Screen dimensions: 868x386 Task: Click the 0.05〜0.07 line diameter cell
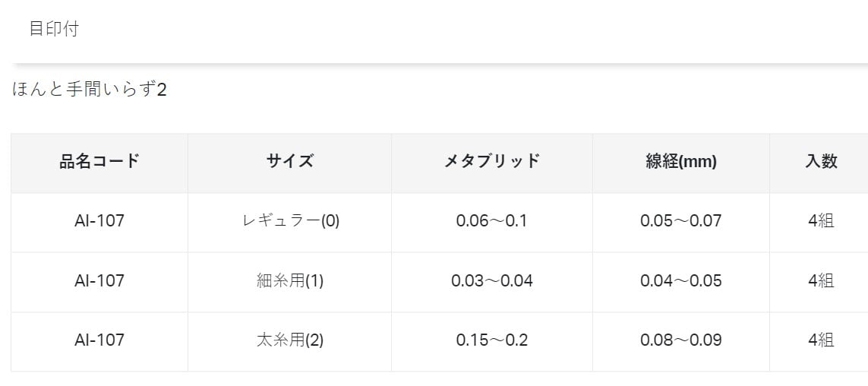(x=680, y=221)
